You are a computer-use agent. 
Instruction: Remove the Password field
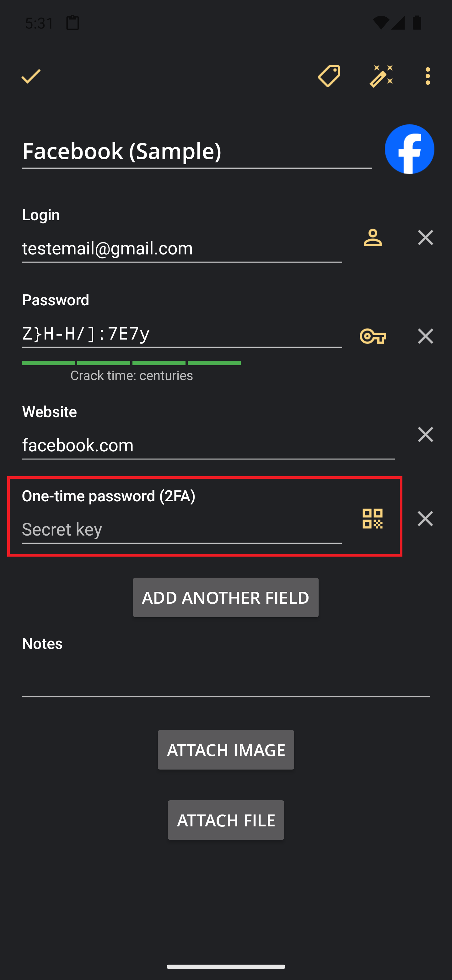tap(425, 336)
